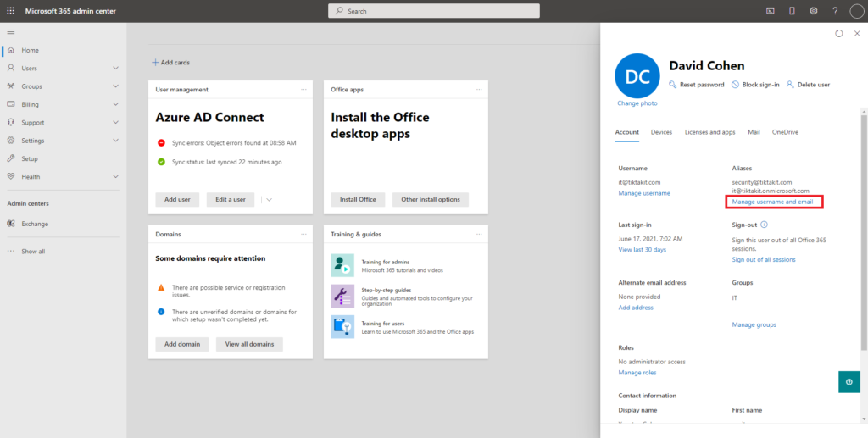
Task: Click Manage username and email link
Action: point(773,202)
